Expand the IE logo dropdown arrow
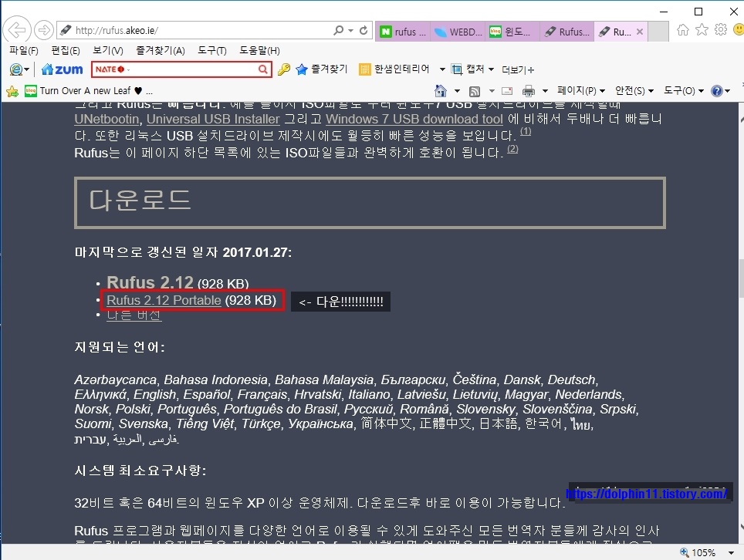Viewport: 744px width, 560px height. pos(26,69)
